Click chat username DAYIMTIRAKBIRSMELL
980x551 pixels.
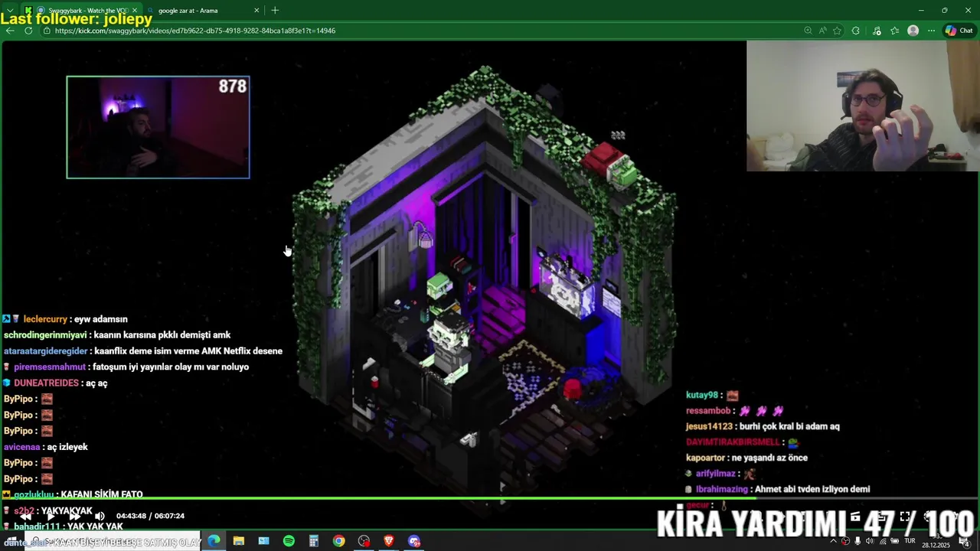(x=733, y=442)
